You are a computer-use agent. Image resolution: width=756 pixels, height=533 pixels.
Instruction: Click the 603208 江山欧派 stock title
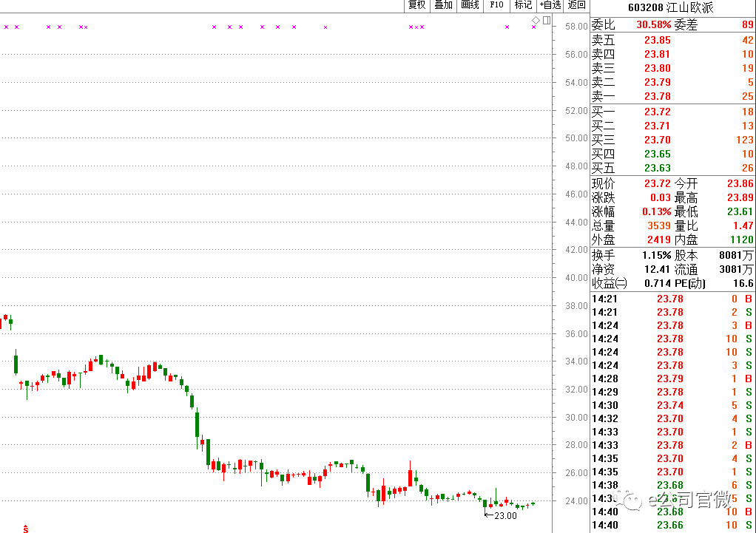(671, 7)
